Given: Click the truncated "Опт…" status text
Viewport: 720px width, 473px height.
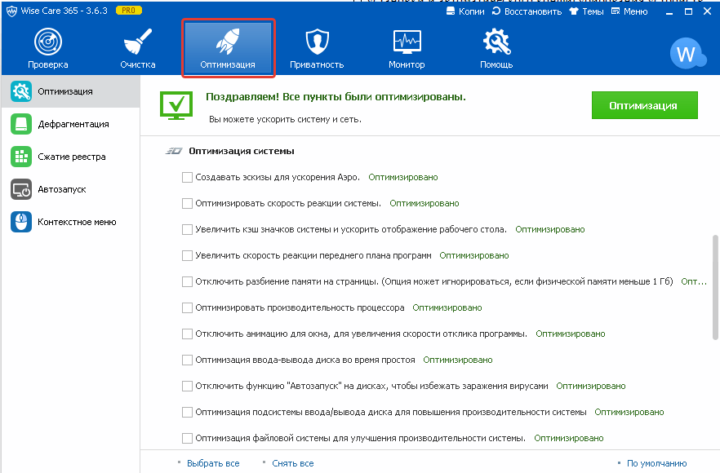Looking at the screenshot, I should coord(693,282).
